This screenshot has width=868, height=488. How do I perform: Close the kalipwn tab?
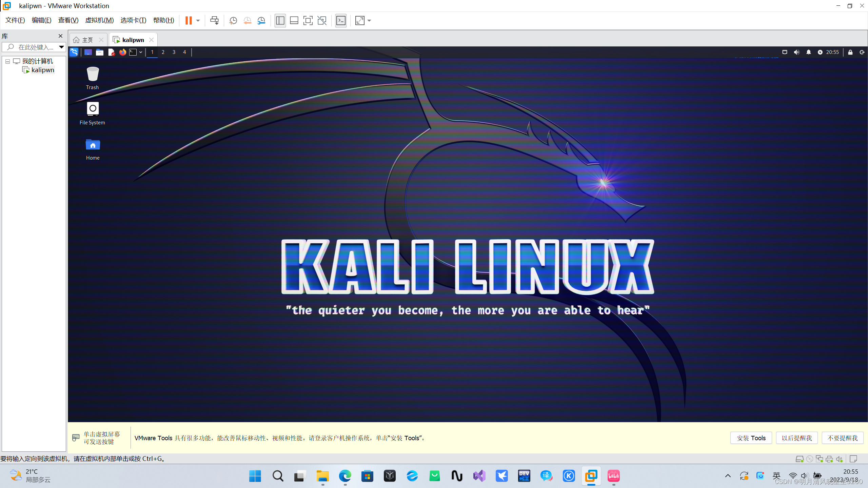152,40
